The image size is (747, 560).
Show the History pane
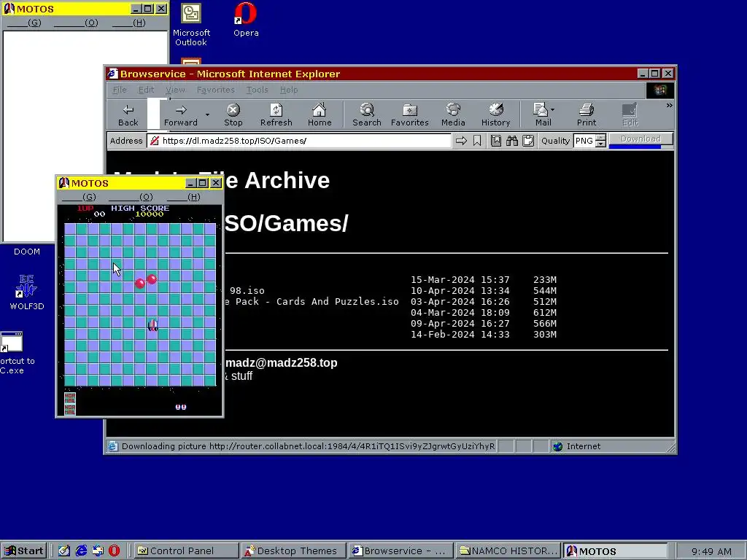tap(495, 114)
